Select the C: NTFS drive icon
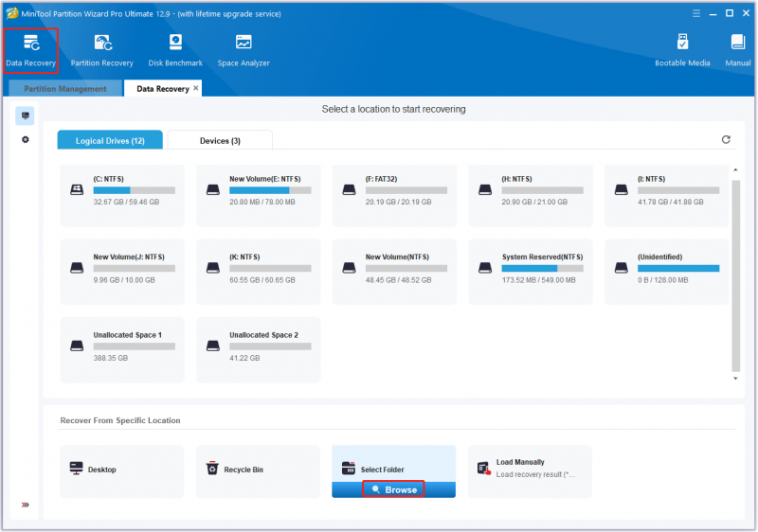758x532 pixels. 77,189
